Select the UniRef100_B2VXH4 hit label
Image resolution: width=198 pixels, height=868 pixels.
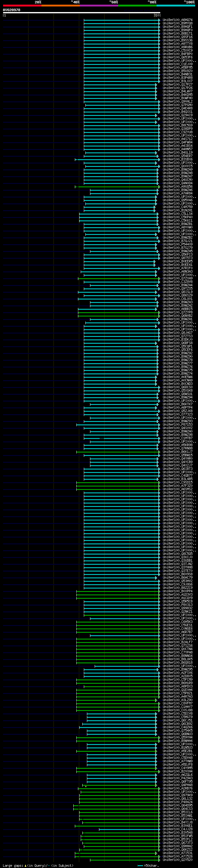point(178,771)
